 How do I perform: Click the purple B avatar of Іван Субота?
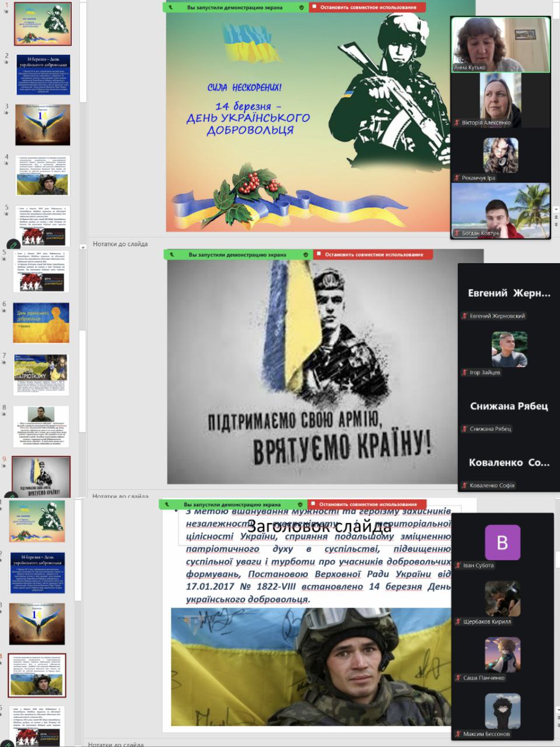502,542
